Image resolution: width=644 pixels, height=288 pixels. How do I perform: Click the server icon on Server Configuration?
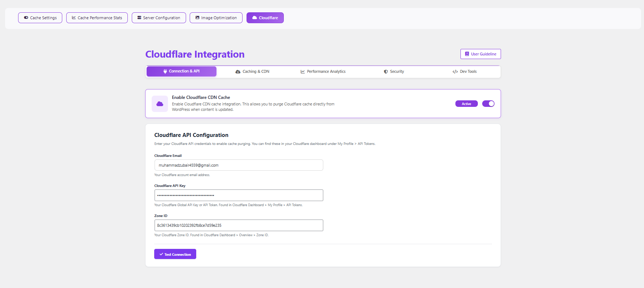click(139, 18)
